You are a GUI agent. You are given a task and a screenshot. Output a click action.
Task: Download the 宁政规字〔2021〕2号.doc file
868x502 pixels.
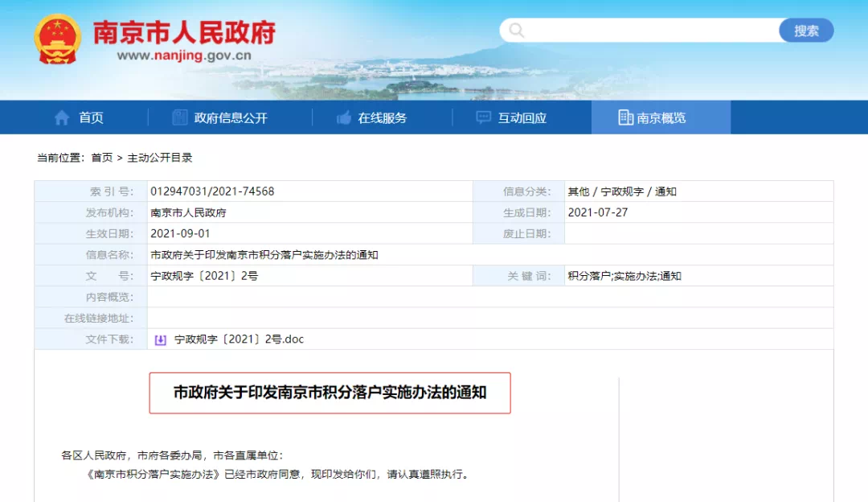[239, 339]
